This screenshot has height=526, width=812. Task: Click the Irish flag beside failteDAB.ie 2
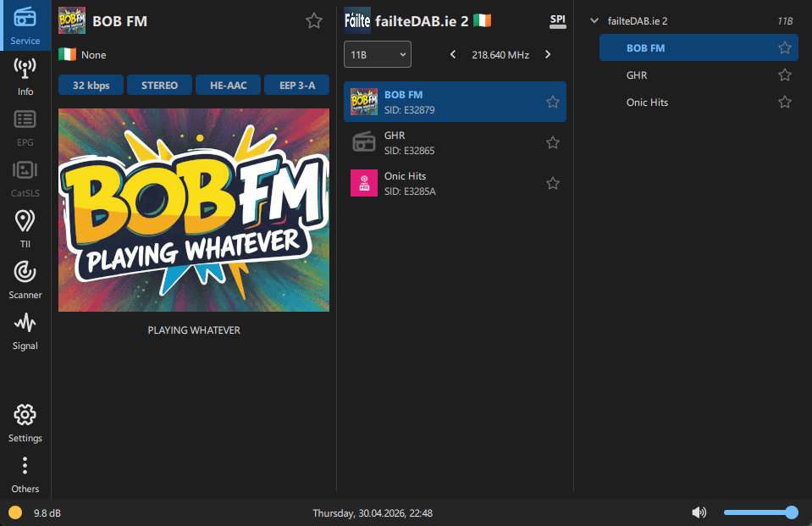[x=482, y=20]
